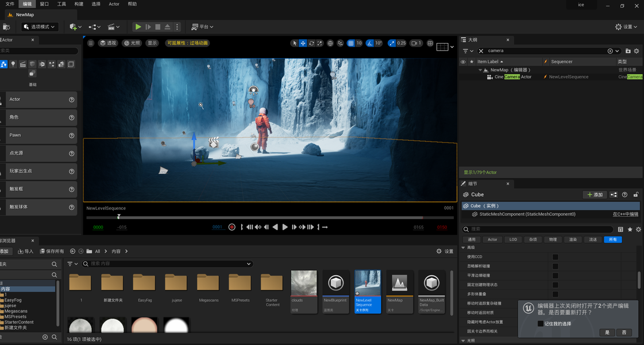
Task: Open the 构建 menu
Action: [x=79, y=4]
